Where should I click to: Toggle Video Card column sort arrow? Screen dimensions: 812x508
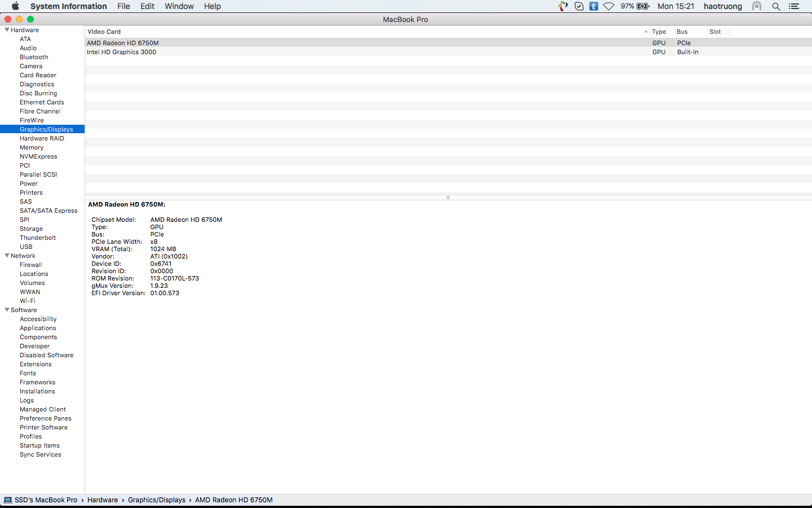646,32
